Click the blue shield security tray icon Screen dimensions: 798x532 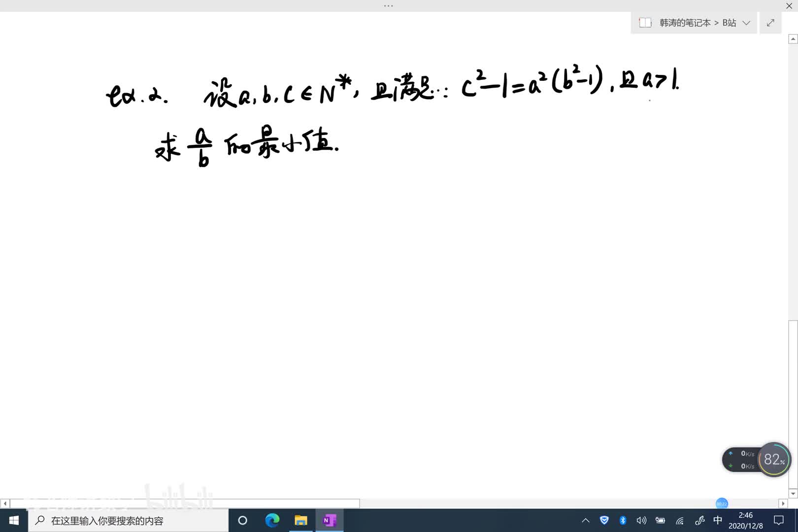604,520
